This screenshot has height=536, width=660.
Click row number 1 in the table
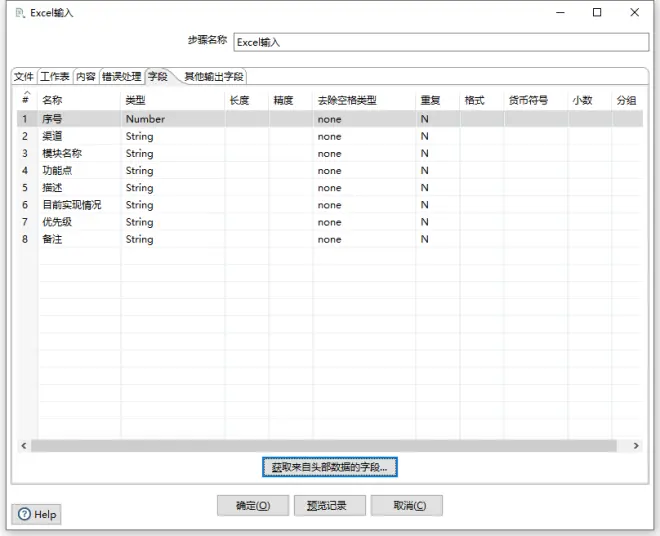coord(25,119)
